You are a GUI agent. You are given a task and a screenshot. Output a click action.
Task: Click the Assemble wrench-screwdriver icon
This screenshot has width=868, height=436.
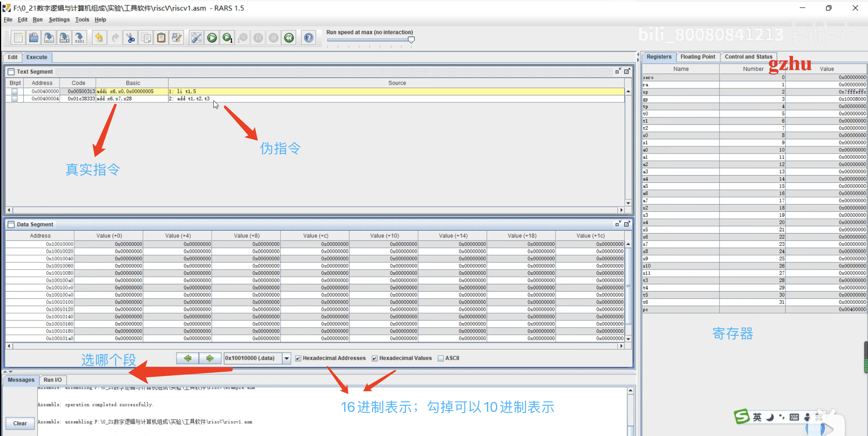[x=196, y=38]
